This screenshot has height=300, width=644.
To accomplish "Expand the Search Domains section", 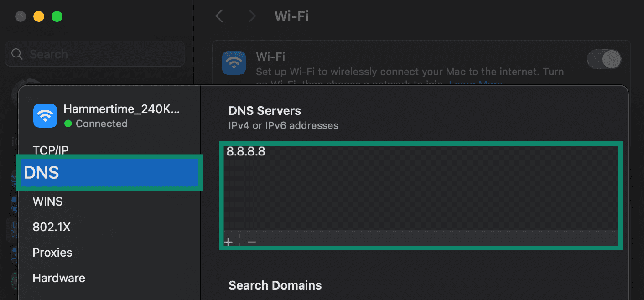I will tap(275, 285).
